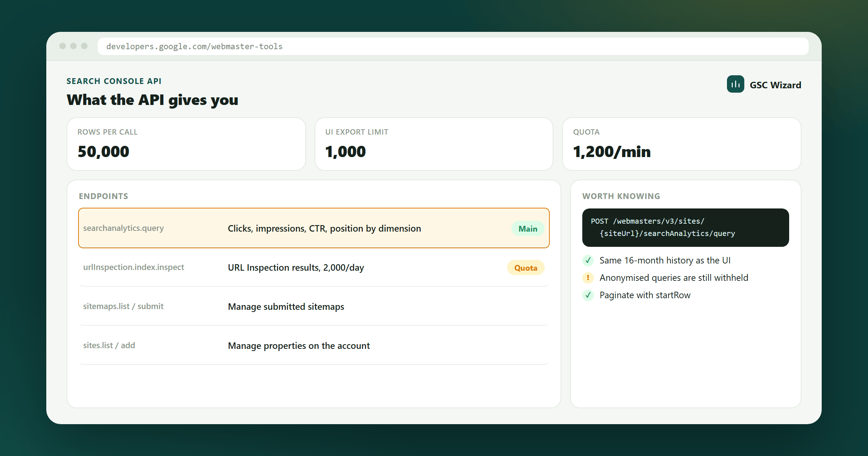
Task: Click 'Clicks, impressions, CTR, position by dimension'
Action: point(324,228)
